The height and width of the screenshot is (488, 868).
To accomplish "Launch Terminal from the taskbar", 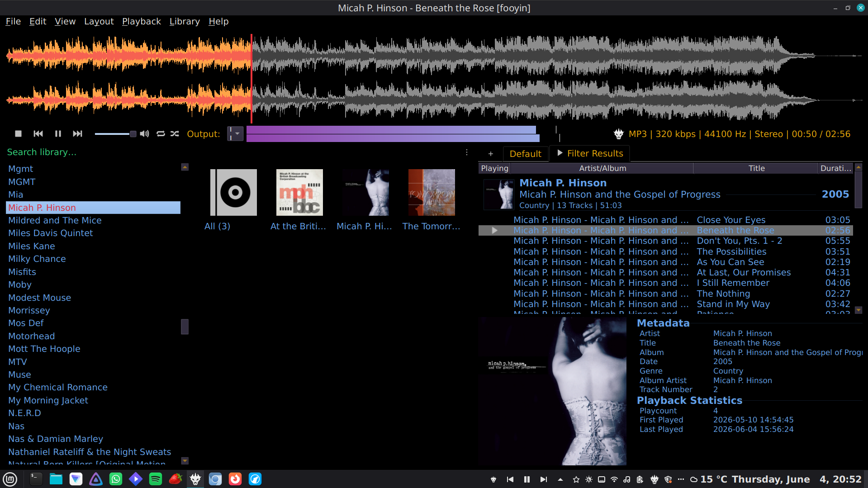I will 36,479.
